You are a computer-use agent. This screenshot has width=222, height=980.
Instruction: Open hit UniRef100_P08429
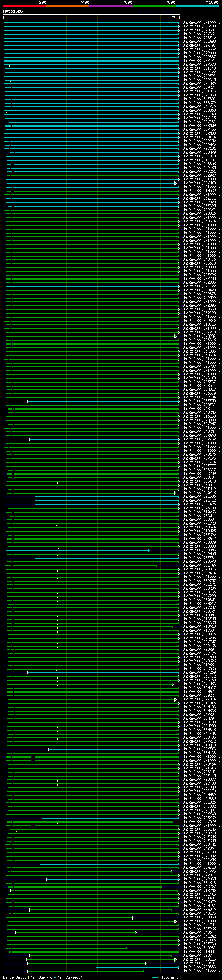[199, 290]
